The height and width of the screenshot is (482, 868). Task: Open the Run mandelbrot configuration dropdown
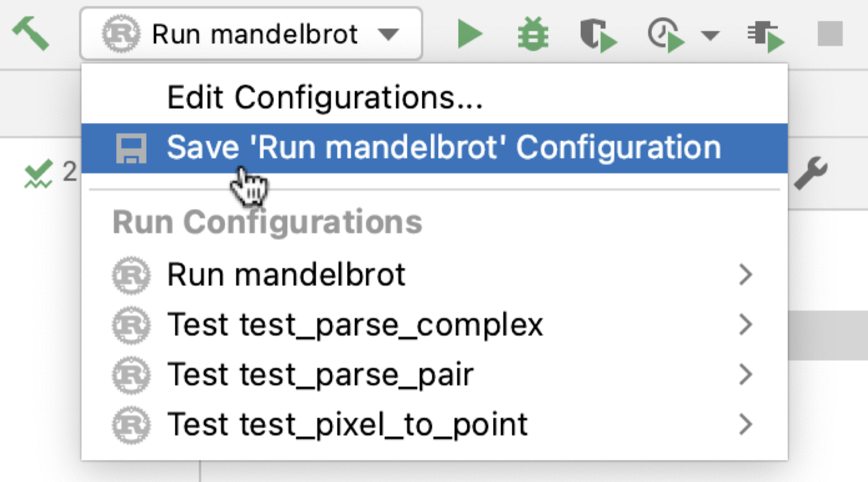coord(251,34)
